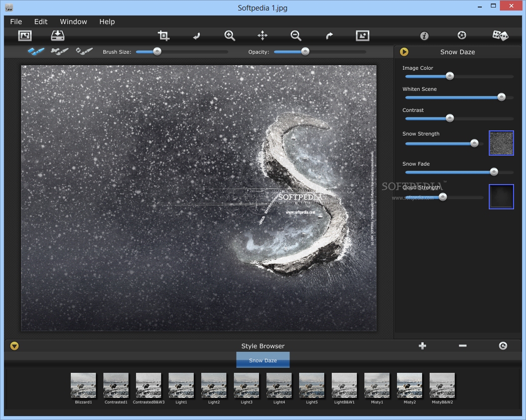Open the Help menu

point(107,22)
